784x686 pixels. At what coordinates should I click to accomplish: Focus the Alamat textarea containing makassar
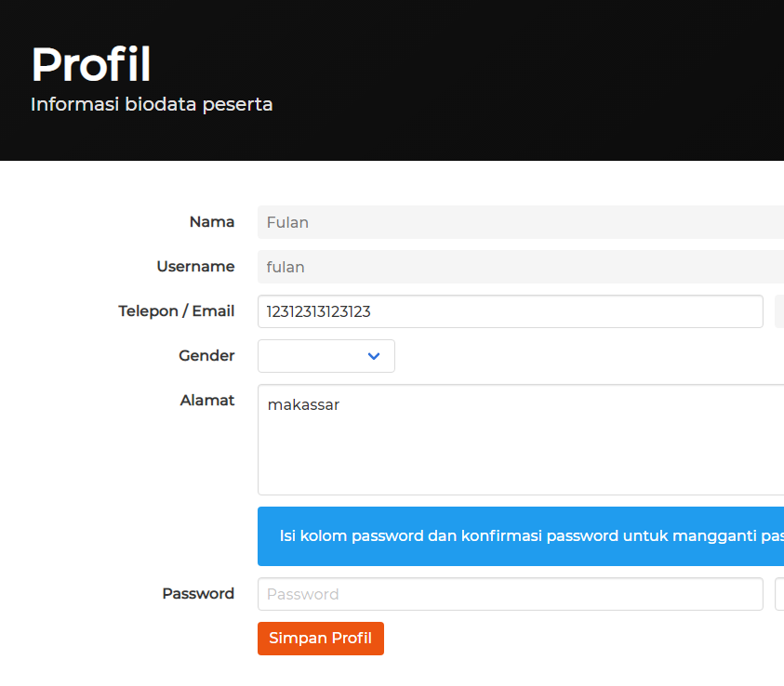521,440
